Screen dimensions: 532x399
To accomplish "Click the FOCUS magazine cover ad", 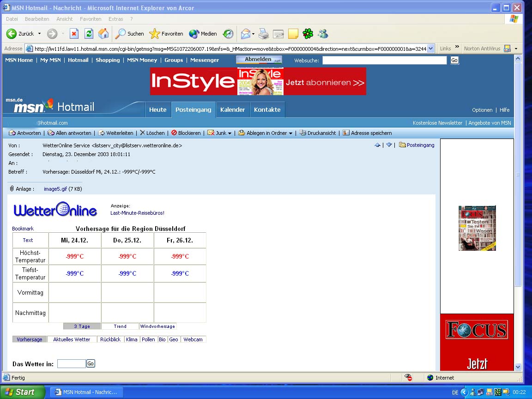I will point(477,228).
